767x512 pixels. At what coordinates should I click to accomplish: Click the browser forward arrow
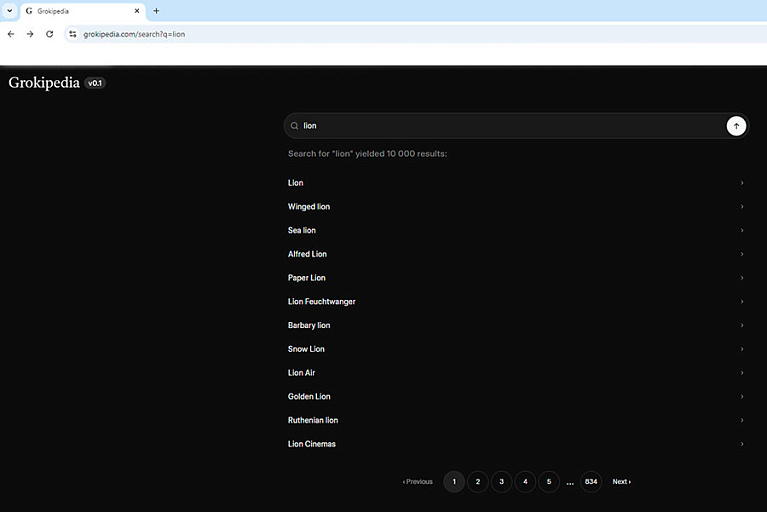(x=30, y=34)
